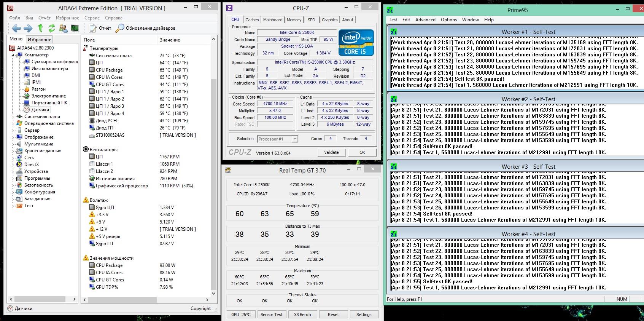The width and height of the screenshot is (644, 321).
Task: Select the Мультимедиа tree item
Action: (x=35, y=144)
